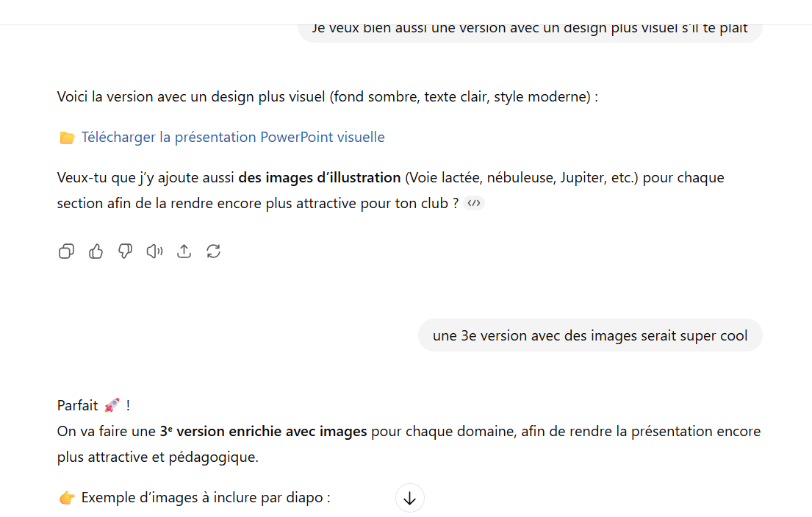Click the "Exemple d'images à inclure par diapo" line
The width and height of the screenshot is (812, 517).
[x=206, y=498]
